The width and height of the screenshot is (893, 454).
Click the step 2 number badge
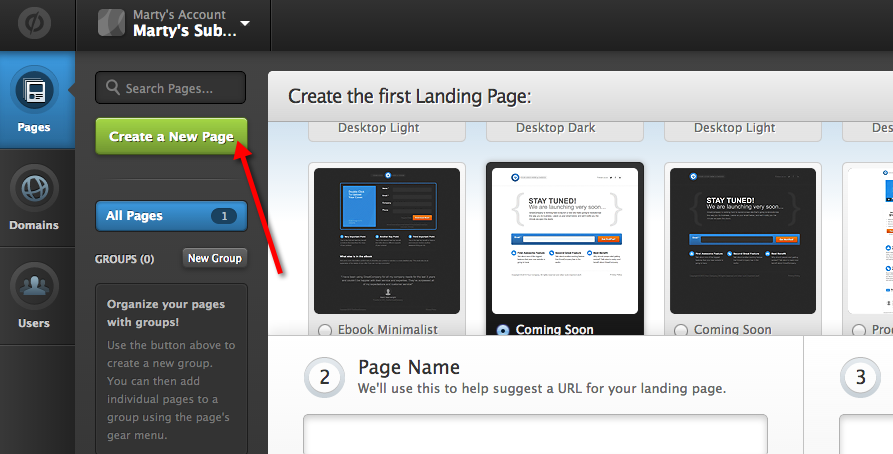click(x=325, y=377)
